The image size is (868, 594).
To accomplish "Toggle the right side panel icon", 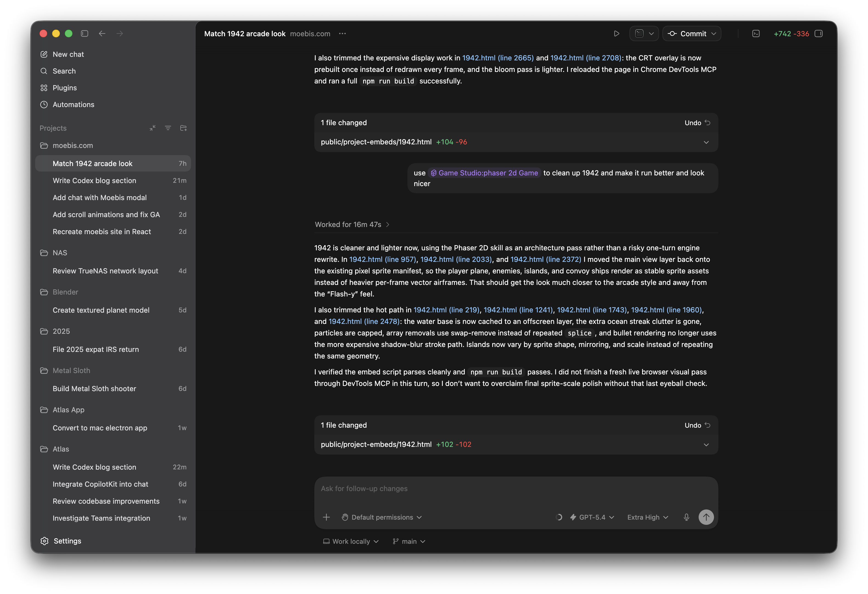I will [x=819, y=33].
